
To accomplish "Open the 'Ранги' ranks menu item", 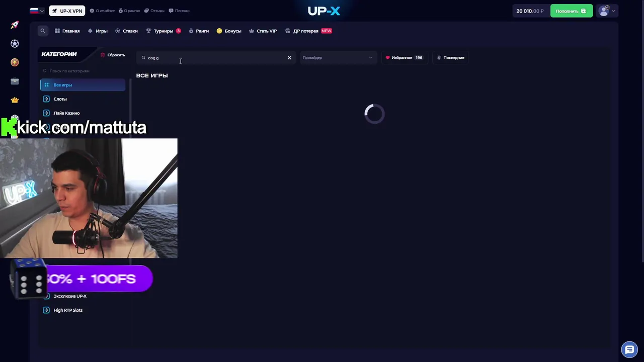I will [x=199, y=31].
